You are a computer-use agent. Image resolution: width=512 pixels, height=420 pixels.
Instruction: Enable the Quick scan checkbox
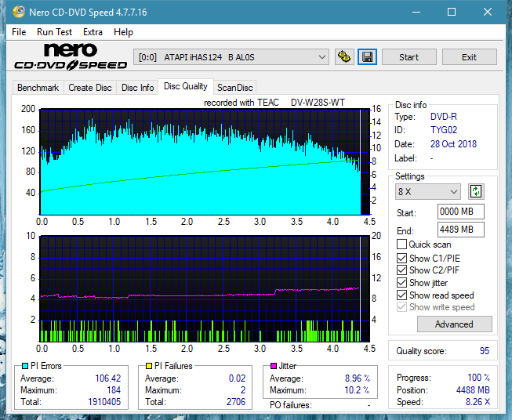click(401, 244)
